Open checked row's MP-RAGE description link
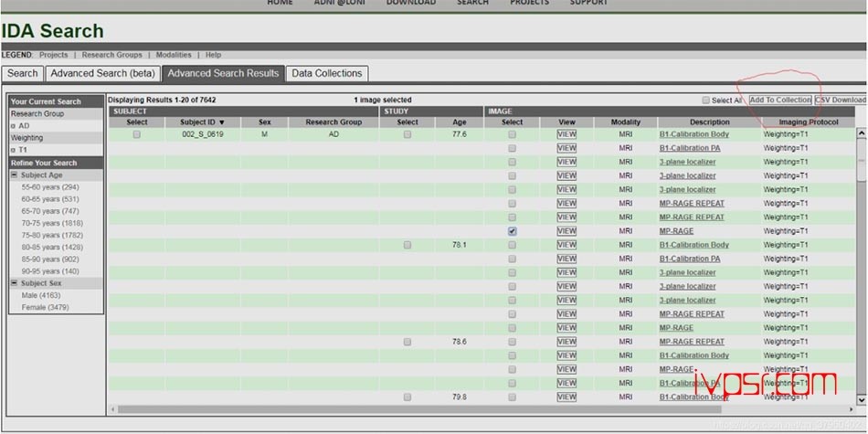The height and width of the screenshot is (434, 868). pyautogui.click(x=676, y=231)
